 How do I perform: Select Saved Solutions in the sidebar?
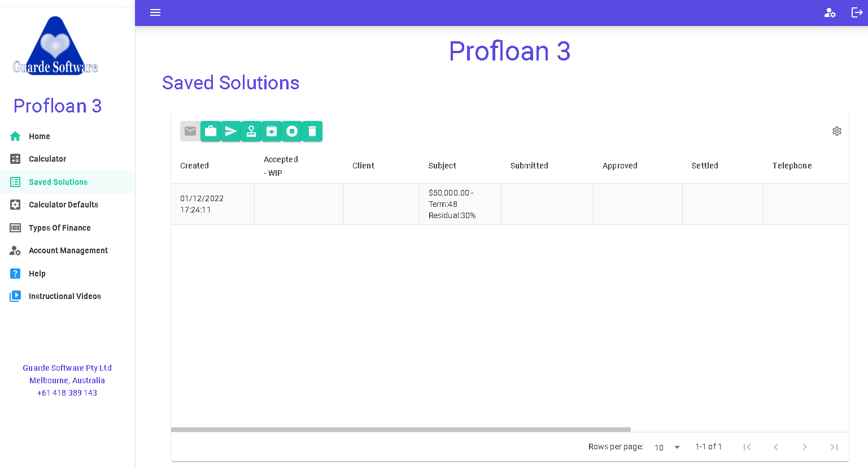click(67, 182)
